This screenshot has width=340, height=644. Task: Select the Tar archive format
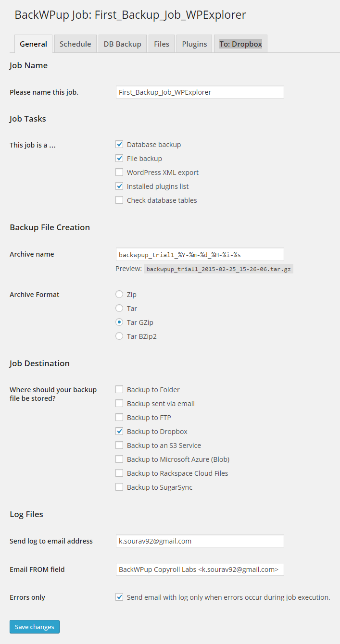119,308
